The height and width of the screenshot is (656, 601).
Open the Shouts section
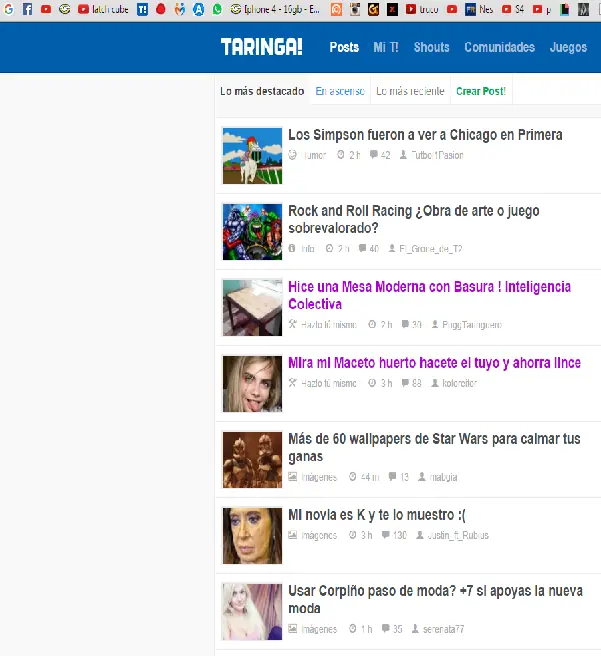point(432,47)
